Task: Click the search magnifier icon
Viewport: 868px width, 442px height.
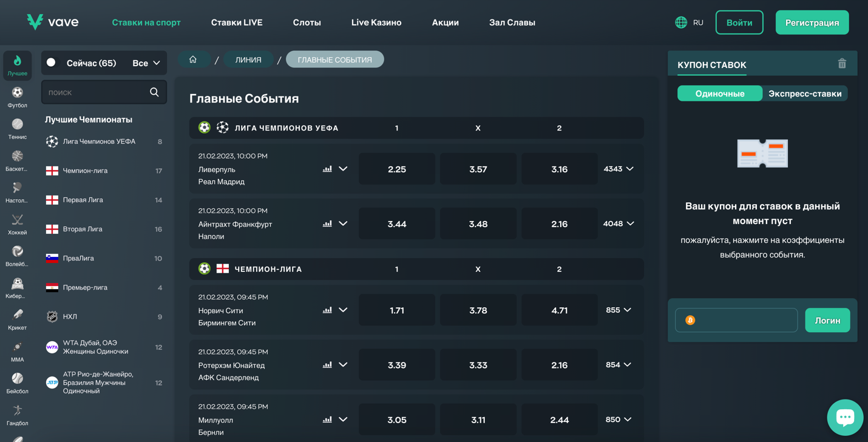Action: tap(154, 92)
